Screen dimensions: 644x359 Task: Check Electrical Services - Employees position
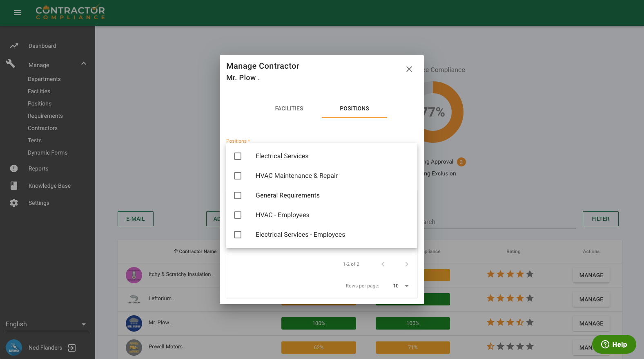click(238, 235)
